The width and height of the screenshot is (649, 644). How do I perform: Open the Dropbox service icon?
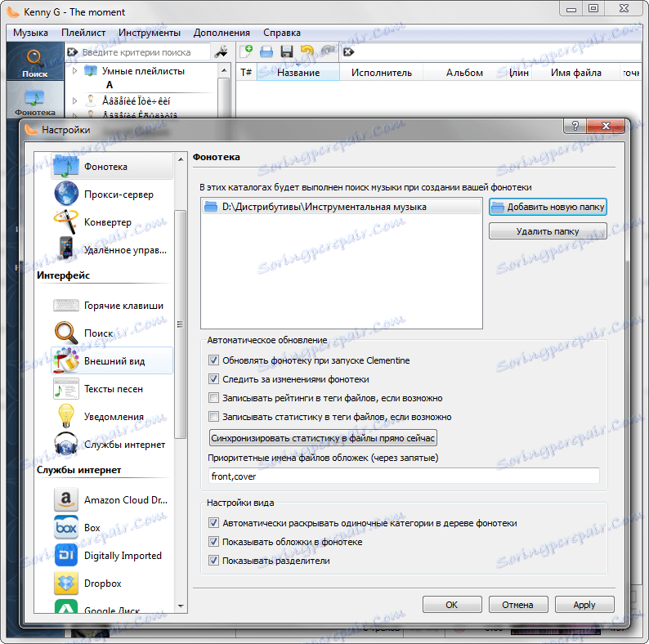[66, 583]
